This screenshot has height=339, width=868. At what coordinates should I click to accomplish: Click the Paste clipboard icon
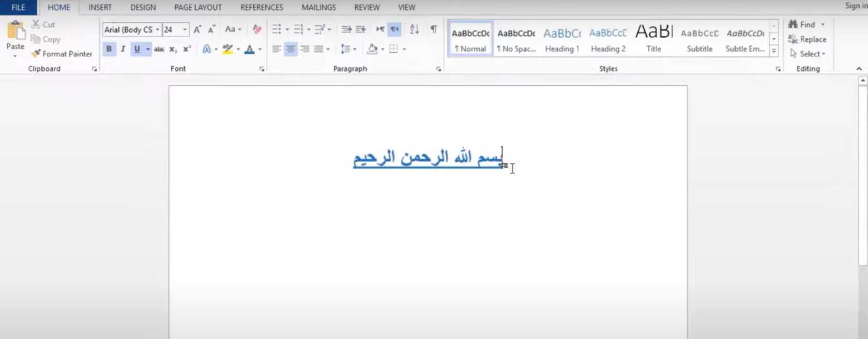coord(16,30)
